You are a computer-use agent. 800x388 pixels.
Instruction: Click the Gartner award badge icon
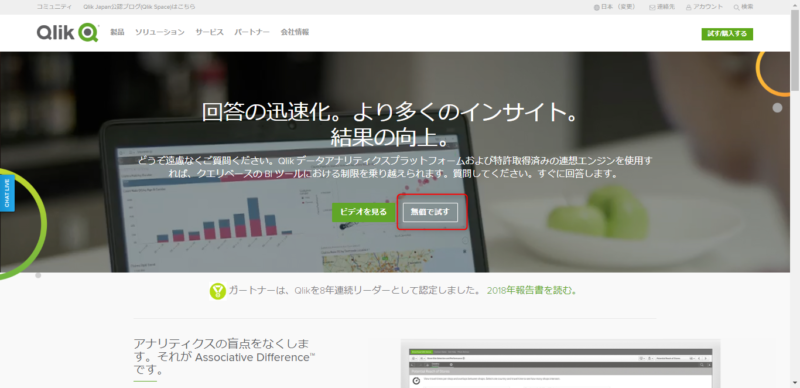click(218, 291)
